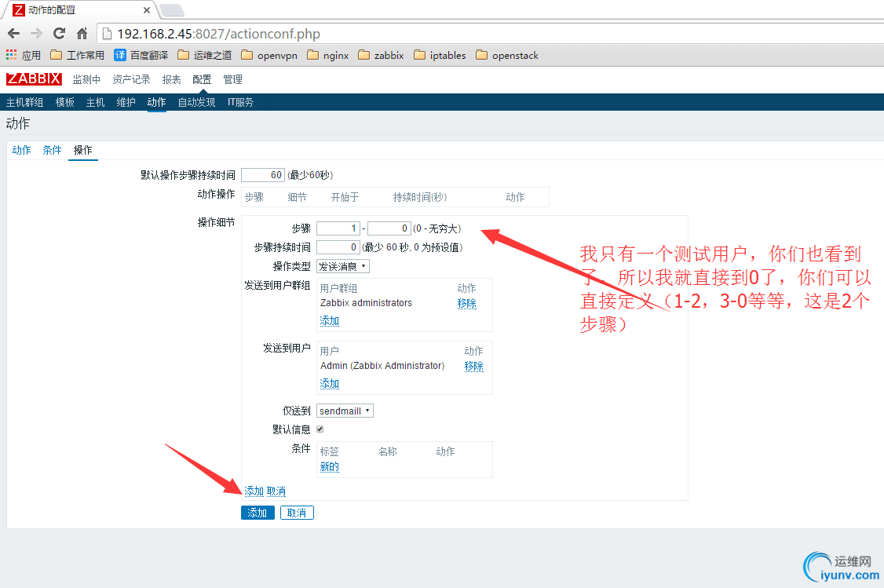
Task: Open a new browser tab
Action: pos(171,10)
